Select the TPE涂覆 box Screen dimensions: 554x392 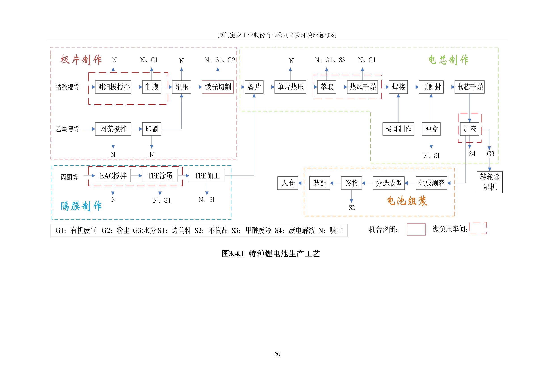coord(160,176)
